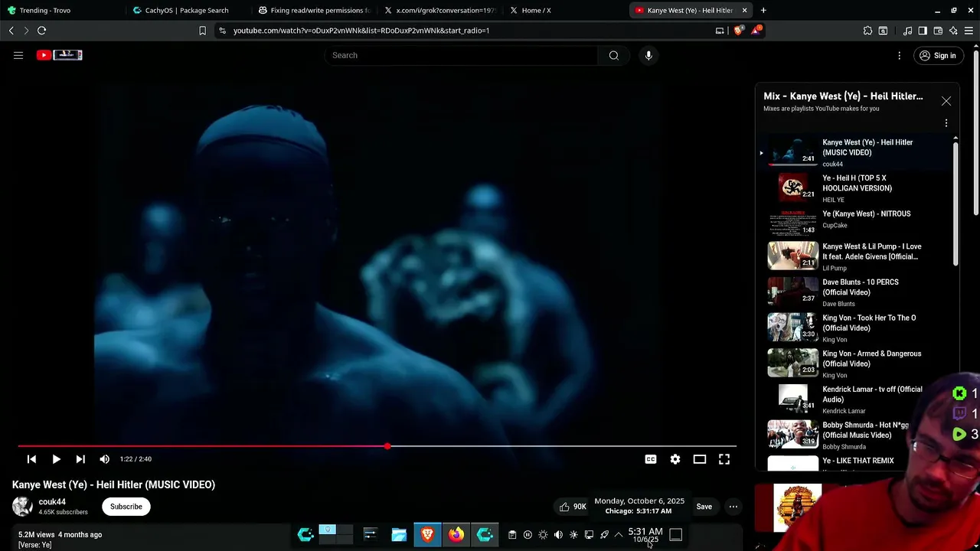Switch to the Home / X tab
The height and width of the screenshot is (551, 980).
pos(567,10)
